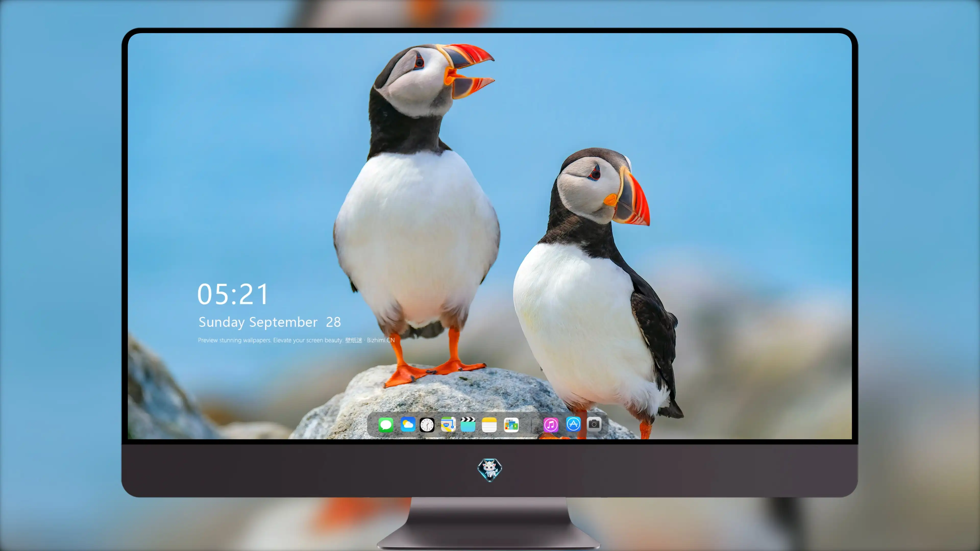Click the "Preview stunning wallpapers" caption text

click(x=296, y=340)
